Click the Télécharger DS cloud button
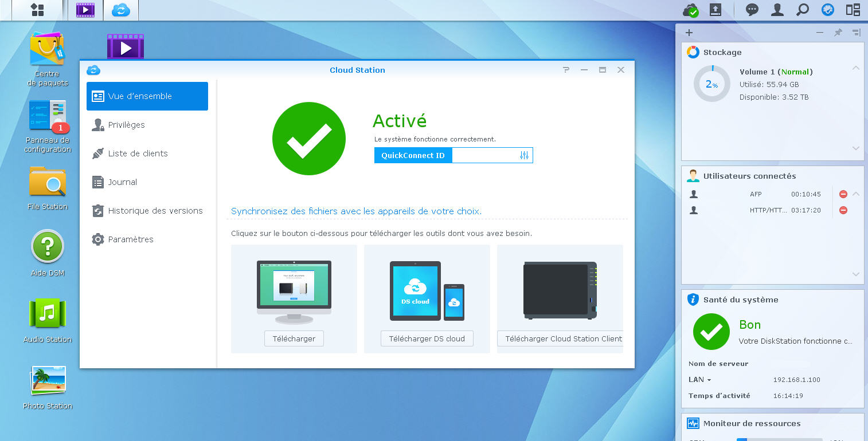 click(427, 338)
